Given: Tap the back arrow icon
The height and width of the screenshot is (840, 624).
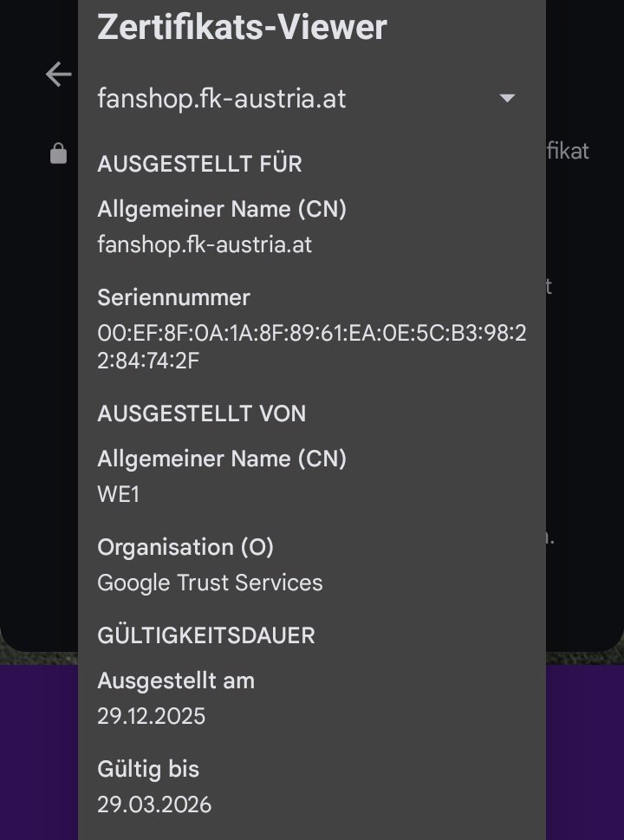Looking at the screenshot, I should 59,75.
